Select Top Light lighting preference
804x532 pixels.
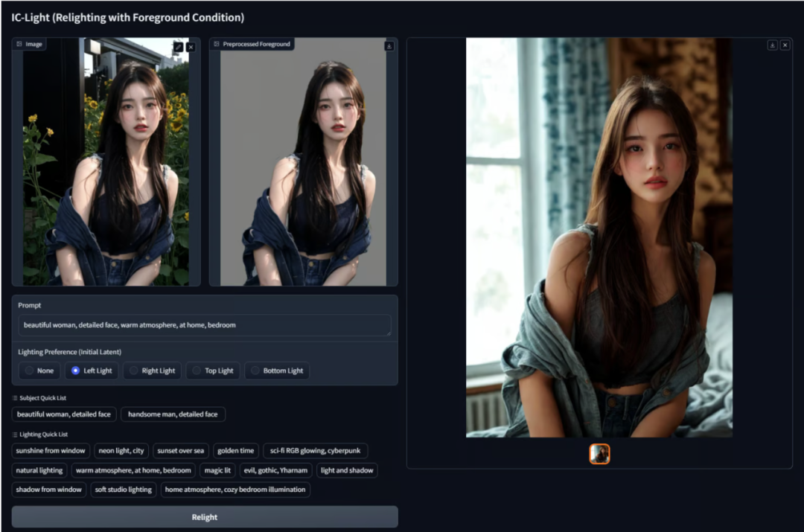coord(213,371)
